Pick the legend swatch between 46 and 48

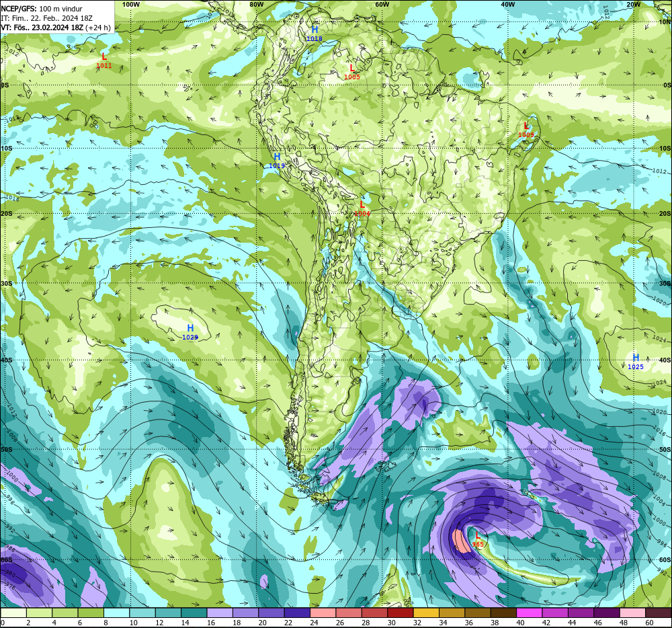(x=606, y=613)
